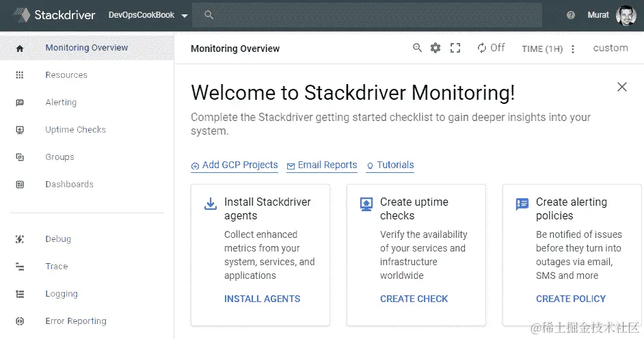Click the Murat user name

click(598, 15)
